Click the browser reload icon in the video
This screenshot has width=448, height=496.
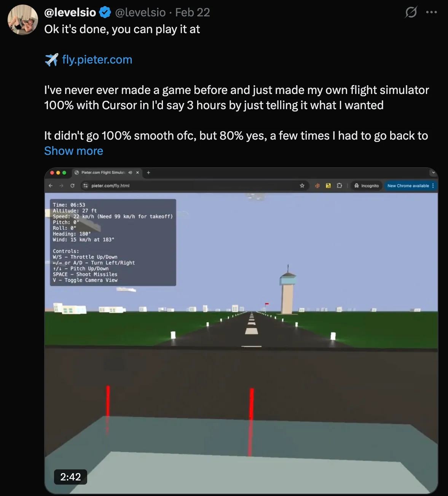(72, 186)
